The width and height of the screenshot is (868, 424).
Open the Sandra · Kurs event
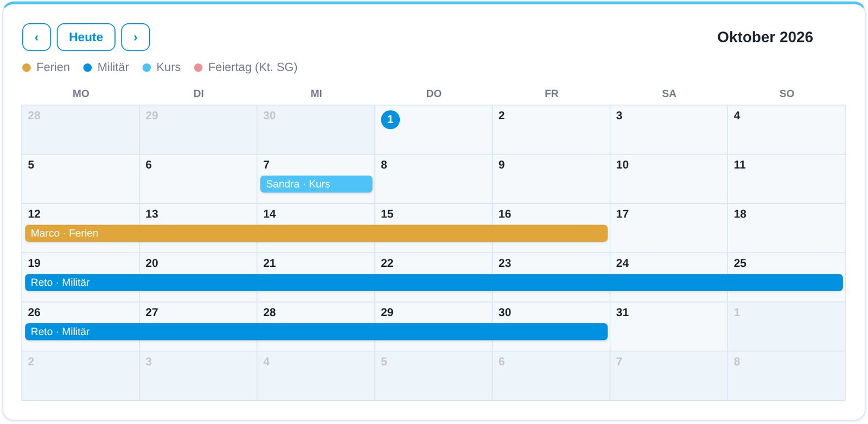click(316, 184)
